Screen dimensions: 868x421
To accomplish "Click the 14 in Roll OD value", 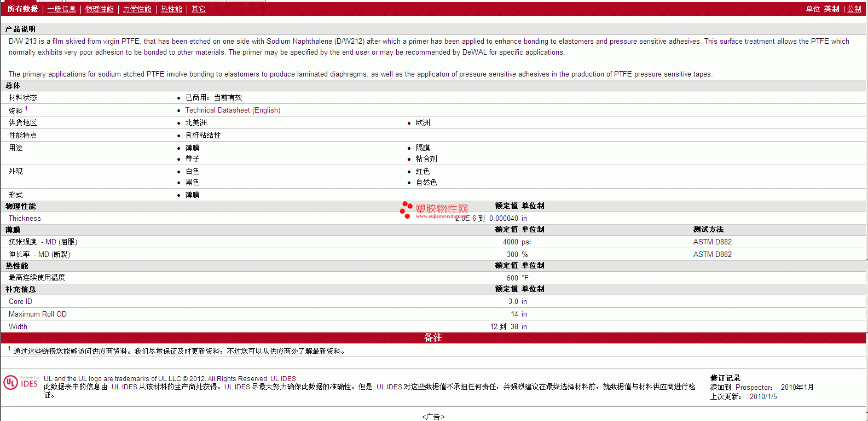I will [519, 314].
